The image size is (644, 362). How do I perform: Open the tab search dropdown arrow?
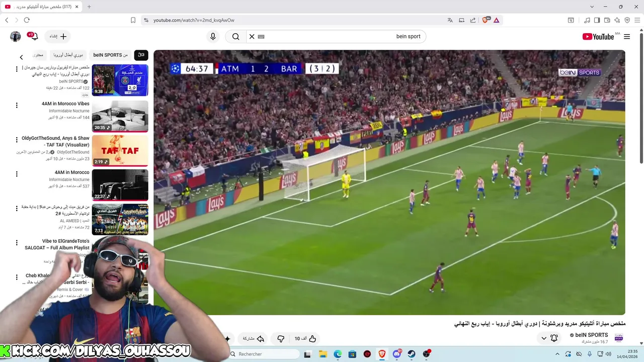[x=592, y=7]
